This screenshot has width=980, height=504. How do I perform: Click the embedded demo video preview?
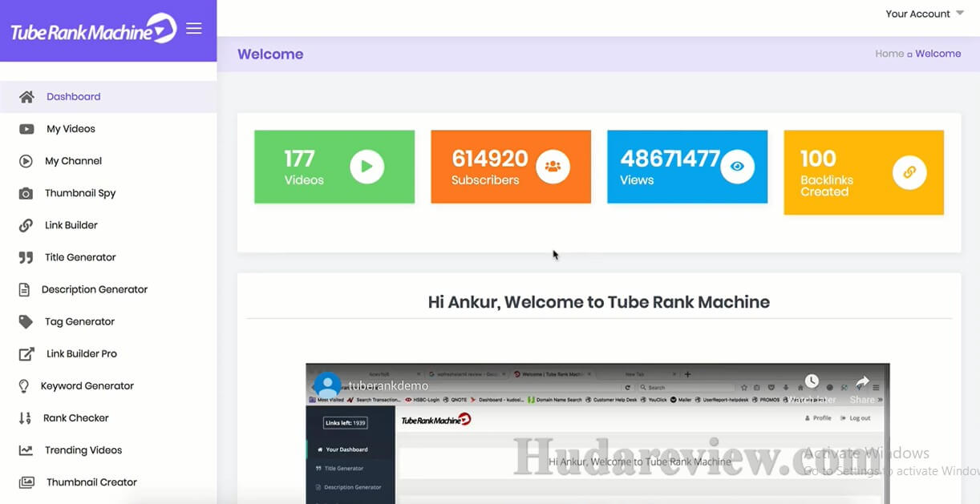tap(597, 433)
